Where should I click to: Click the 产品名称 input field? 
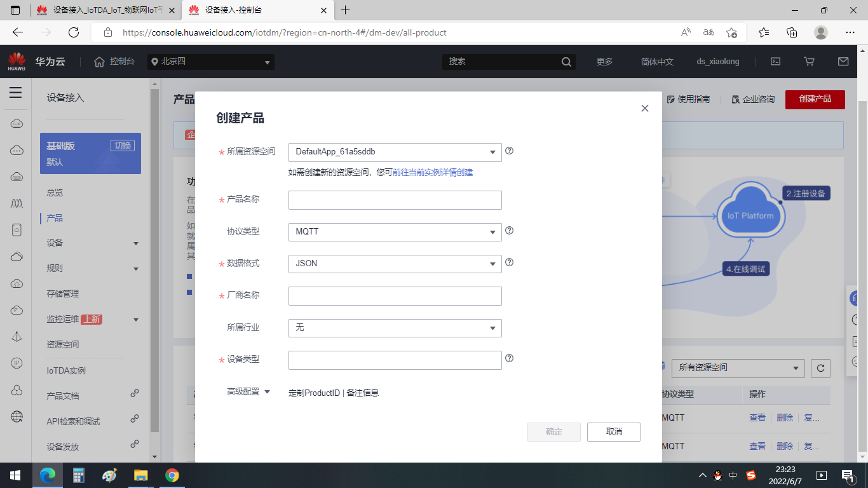coord(395,200)
